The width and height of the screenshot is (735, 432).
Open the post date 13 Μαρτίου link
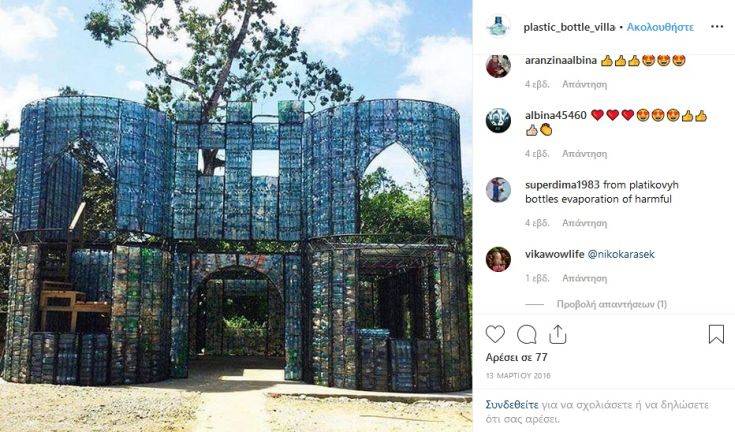(x=518, y=376)
